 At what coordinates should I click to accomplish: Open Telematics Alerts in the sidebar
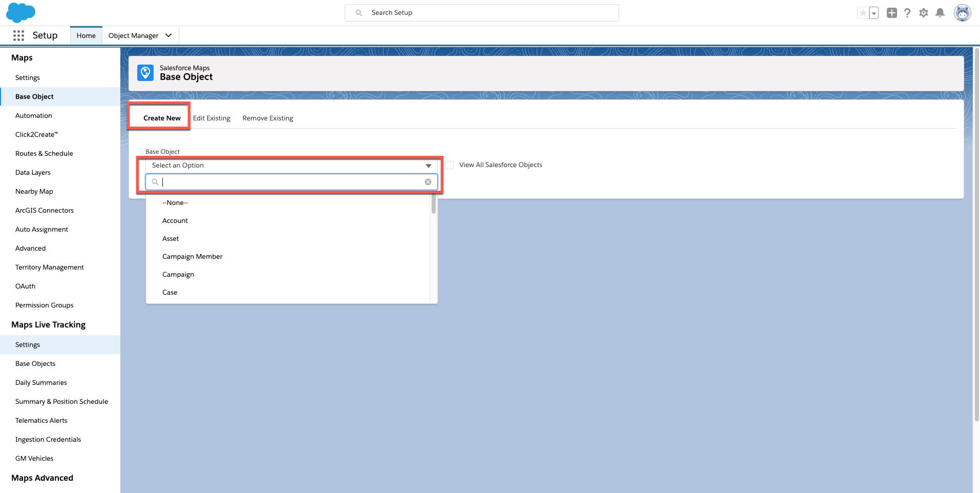[60, 421]
